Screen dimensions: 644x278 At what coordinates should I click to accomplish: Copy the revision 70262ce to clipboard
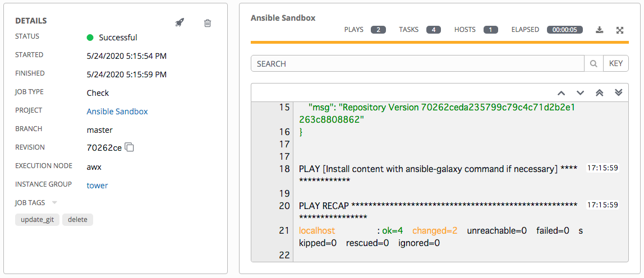130,147
